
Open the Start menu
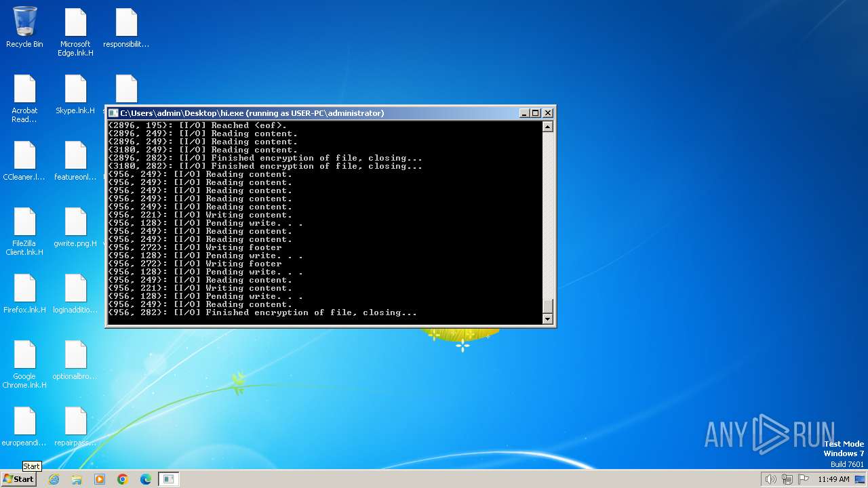point(18,479)
